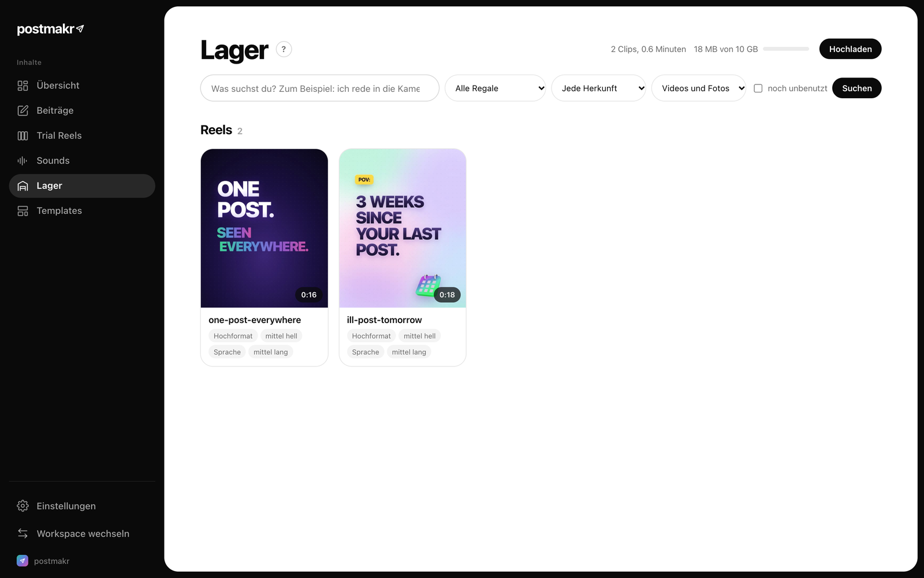The height and width of the screenshot is (578, 924).
Task: Click the Templates layout icon
Action: click(23, 211)
